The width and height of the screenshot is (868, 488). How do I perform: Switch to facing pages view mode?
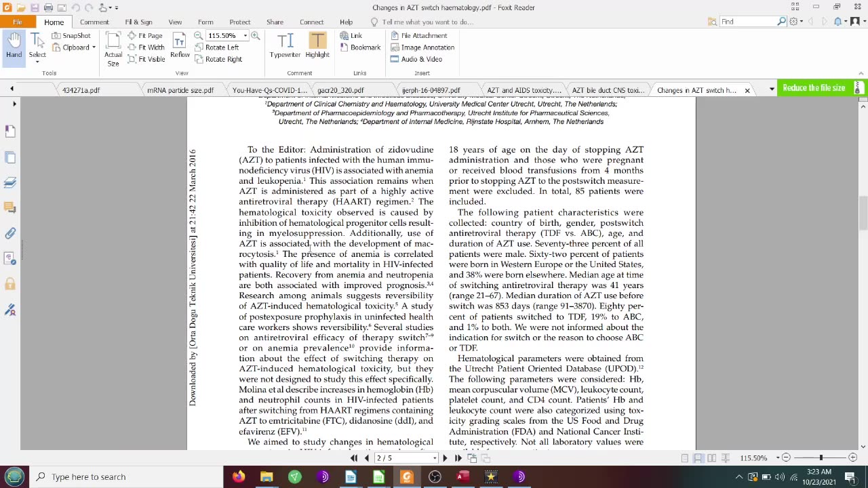coord(712,458)
